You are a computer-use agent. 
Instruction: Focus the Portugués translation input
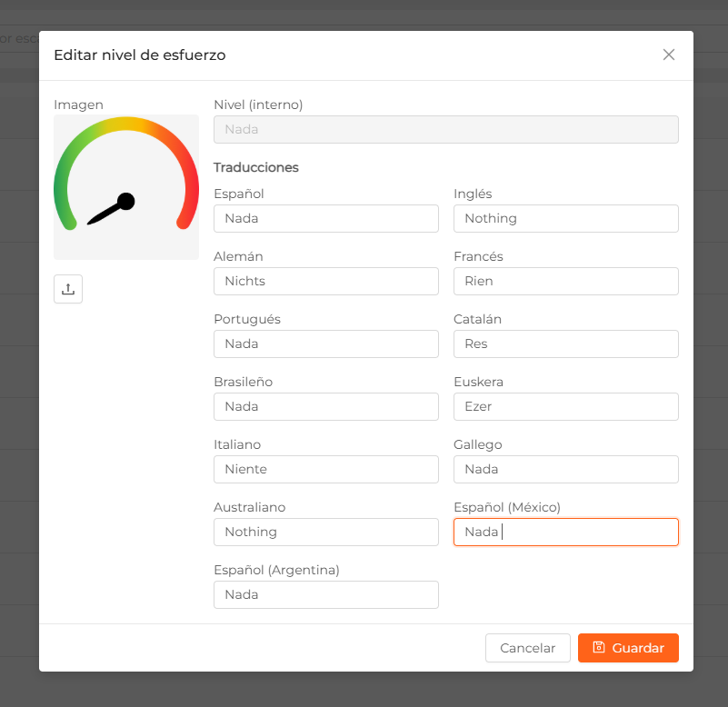(x=326, y=344)
